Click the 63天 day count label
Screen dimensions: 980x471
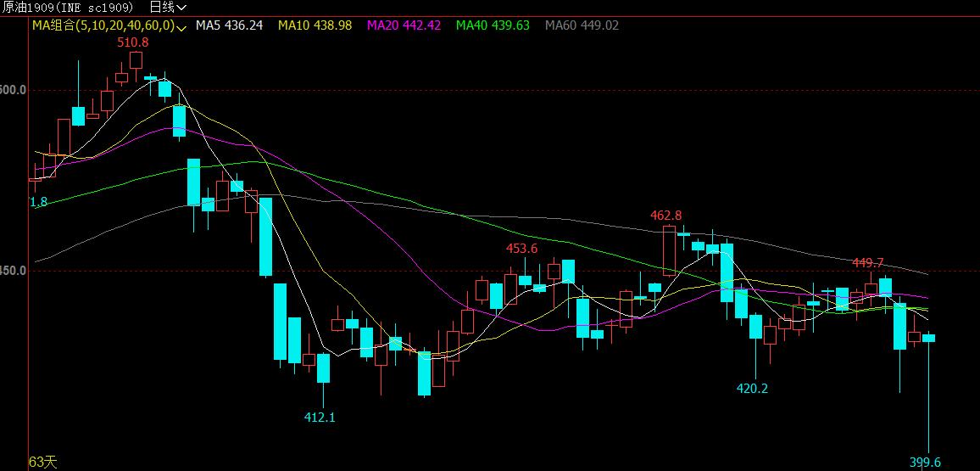[43, 463]
